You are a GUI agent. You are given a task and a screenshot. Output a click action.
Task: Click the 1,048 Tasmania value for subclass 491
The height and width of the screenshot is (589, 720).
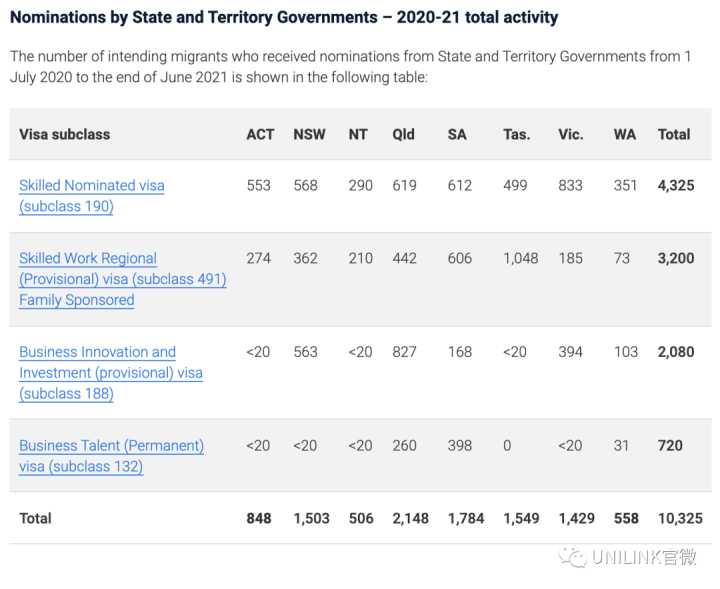click(x=521, y=258)
